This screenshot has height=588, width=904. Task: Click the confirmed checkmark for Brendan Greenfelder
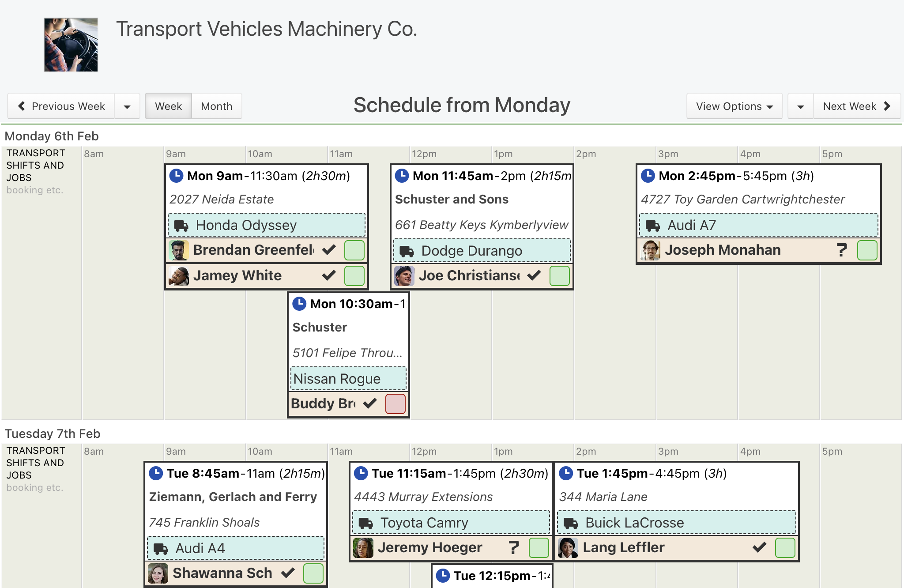tap(329, 250)
